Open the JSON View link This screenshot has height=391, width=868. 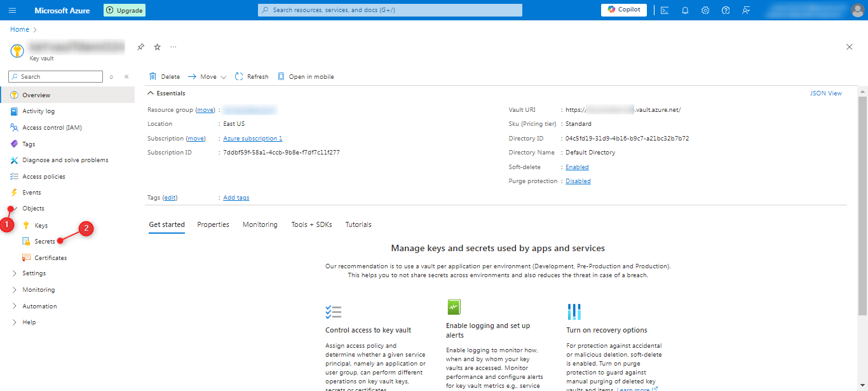pyautogui.click(x=825, y=93)
